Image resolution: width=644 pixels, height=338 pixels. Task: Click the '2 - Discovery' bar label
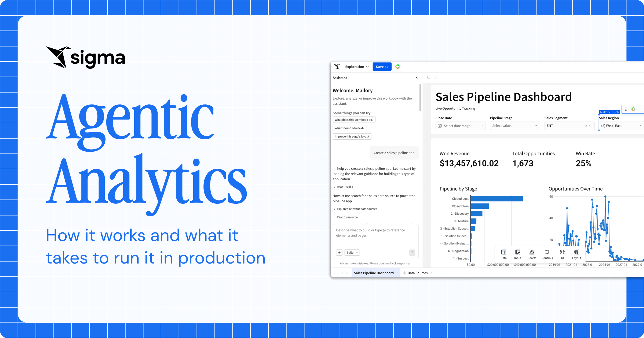point(460,214)
